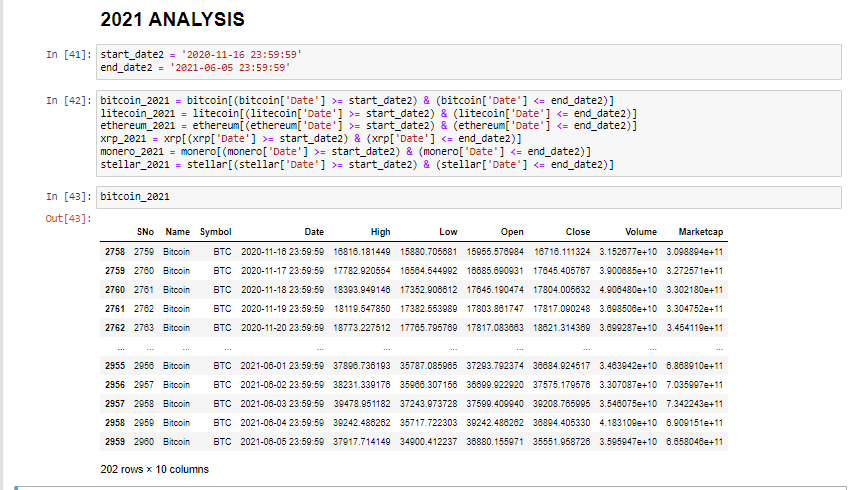Click Low value 15880.705681
The width and height of the screenshot is (853, 490).
tap(429, 252)
